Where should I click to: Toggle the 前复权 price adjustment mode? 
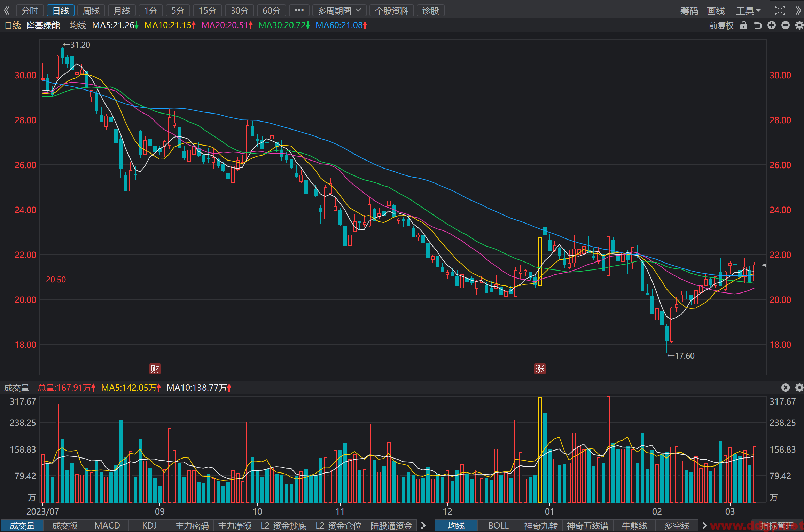(x=721, y=25)
